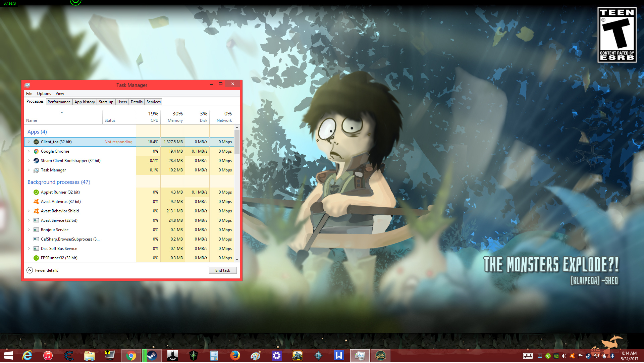This screenshot has width=644, height=363.
Task: Expand the Avast Behavior Shield entry
Action: [29, 211]
